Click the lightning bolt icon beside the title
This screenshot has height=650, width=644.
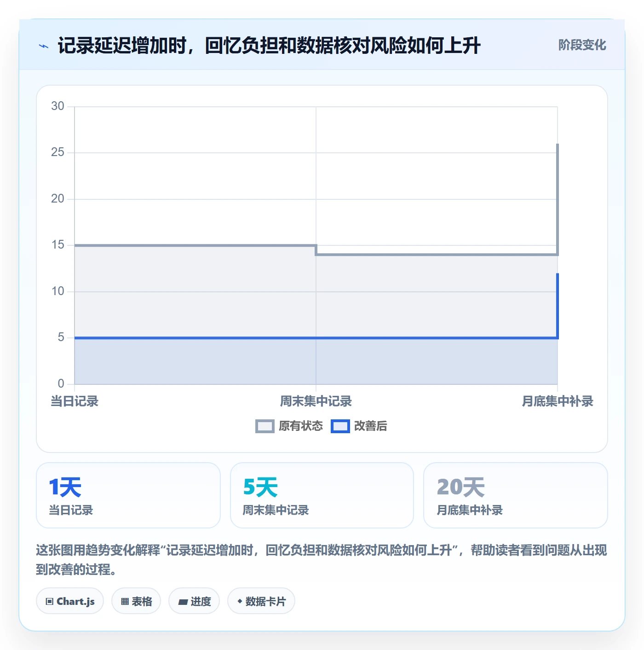44,46
